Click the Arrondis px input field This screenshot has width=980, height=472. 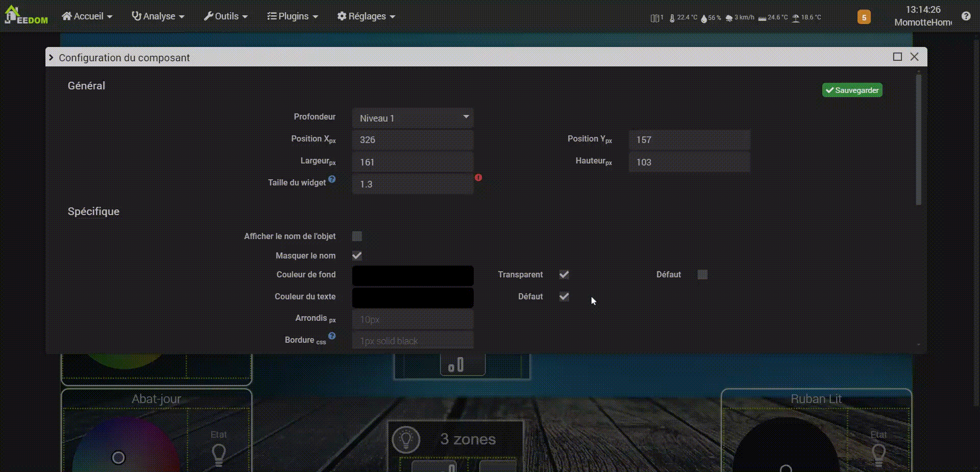pyautogui.click(x=412, y=320)
